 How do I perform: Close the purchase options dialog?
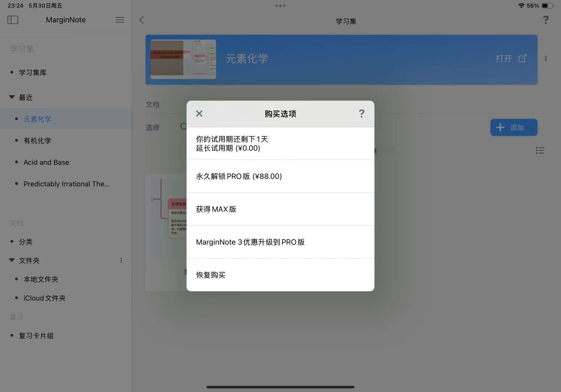pyautogui.click(x=199, y=114)
